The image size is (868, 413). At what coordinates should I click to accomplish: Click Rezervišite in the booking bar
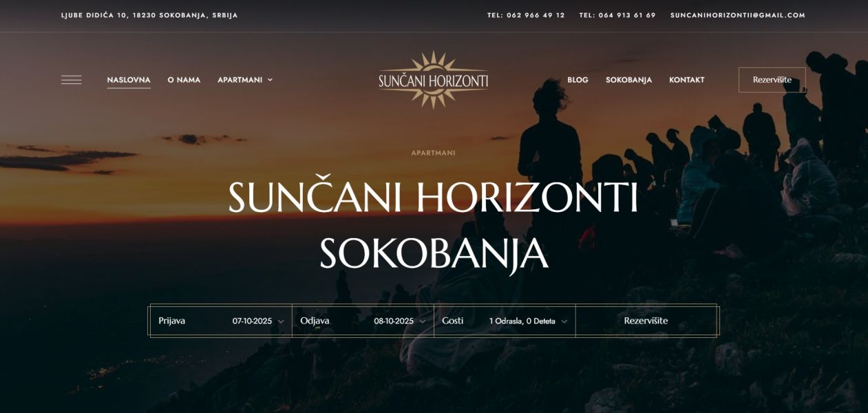646,321
